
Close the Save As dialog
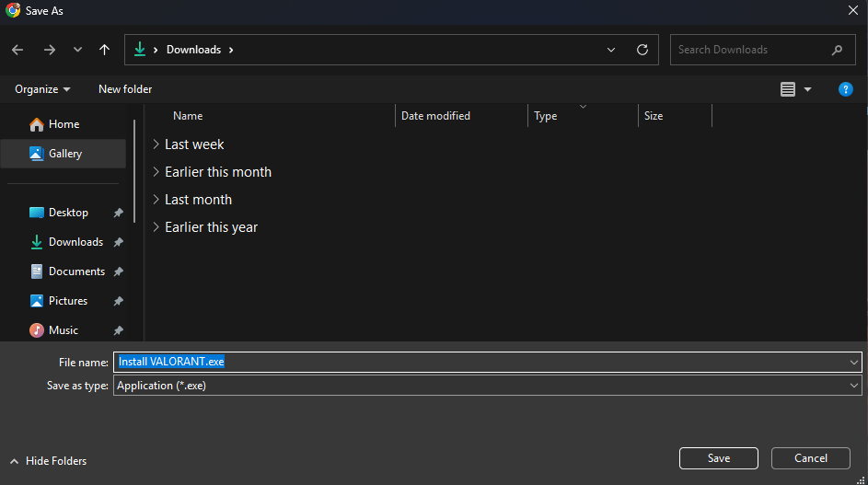(853, 10)
